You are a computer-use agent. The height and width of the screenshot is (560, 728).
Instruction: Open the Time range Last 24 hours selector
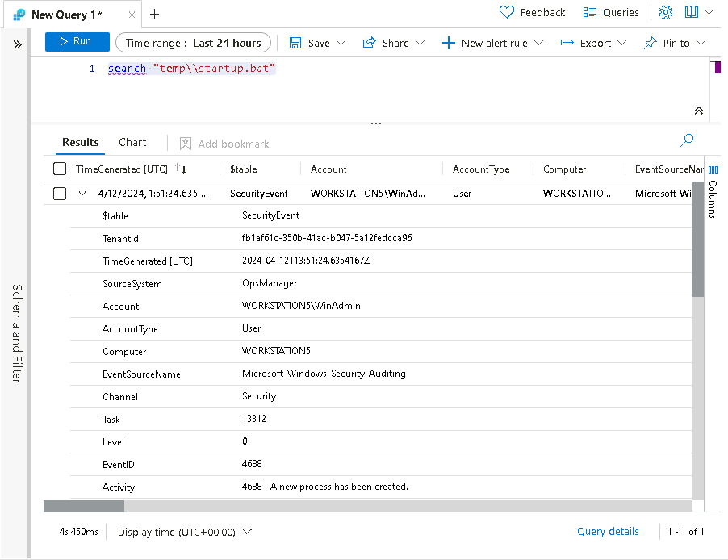(x=193, y=43)
